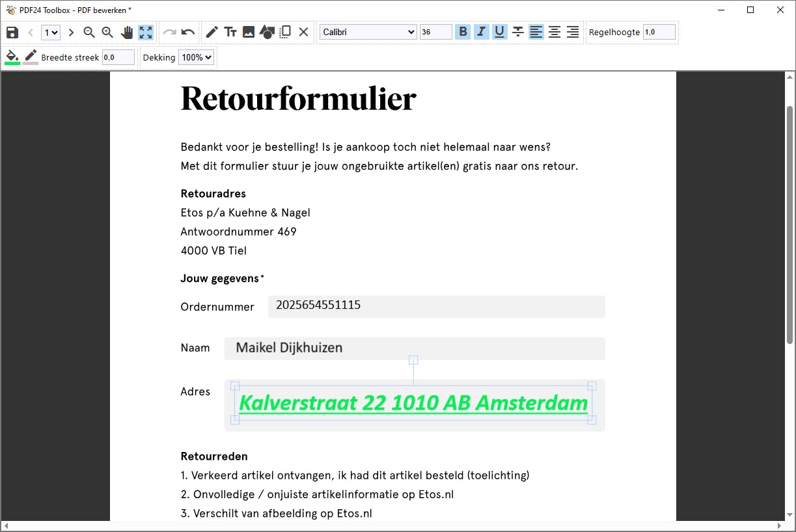The image size is (796, 532).
Task: Zoom in with the plus magnifier
Action: click(107, 32)
